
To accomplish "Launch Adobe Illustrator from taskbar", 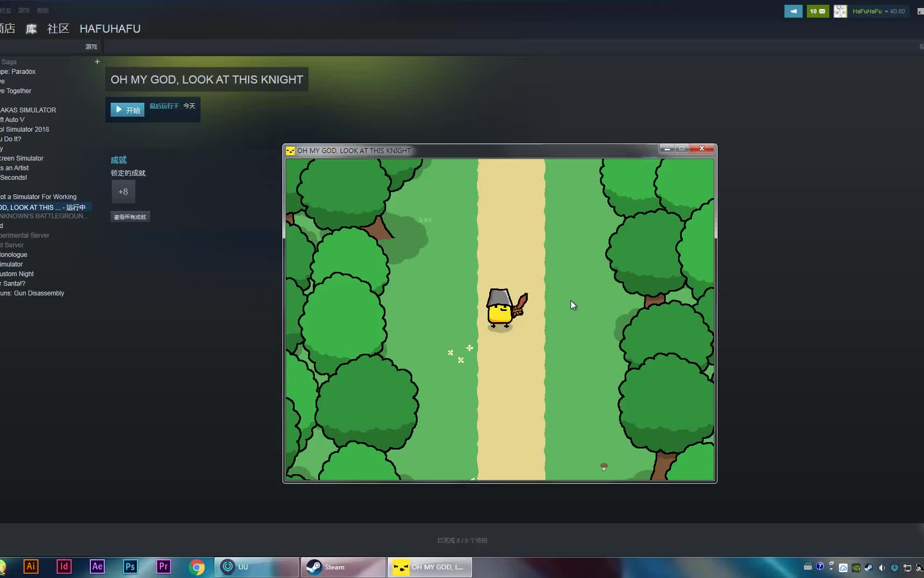I will point(31,567).
